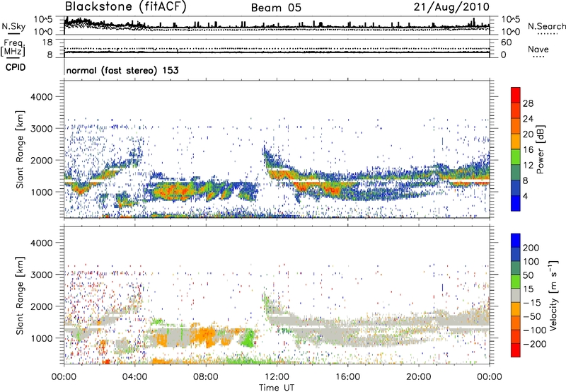Click the -15 label on the Velocity colorbar
Image resolution: width=566 pixels, height=392 pixels.
(532, 302)
